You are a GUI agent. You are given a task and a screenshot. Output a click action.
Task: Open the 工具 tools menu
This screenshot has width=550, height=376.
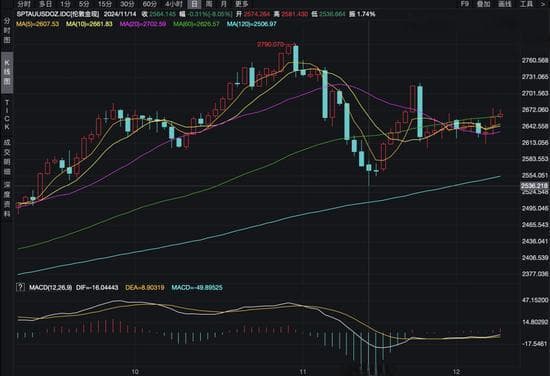[526, 4]
